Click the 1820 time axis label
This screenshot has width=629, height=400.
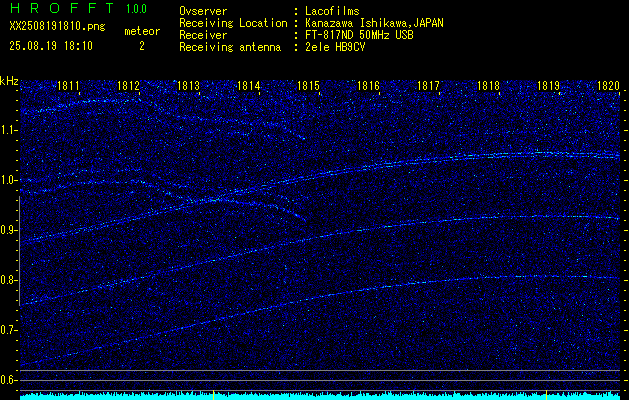[x=609, y=86]
